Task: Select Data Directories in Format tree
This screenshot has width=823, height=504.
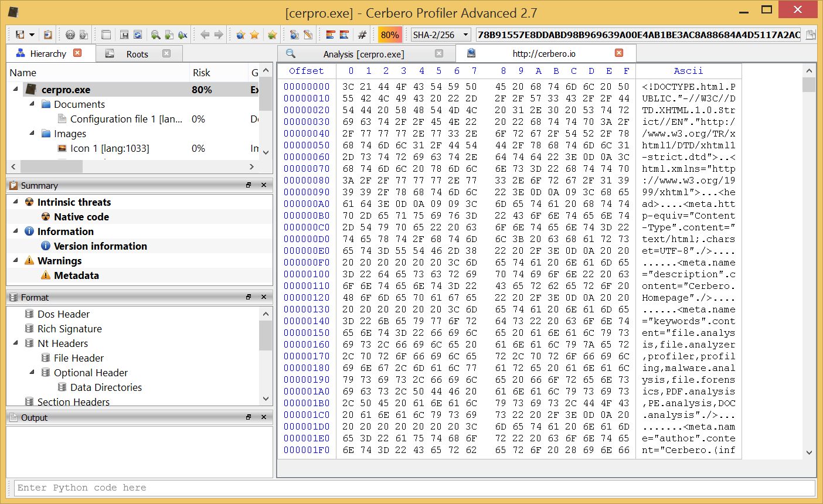Action: 106,387
